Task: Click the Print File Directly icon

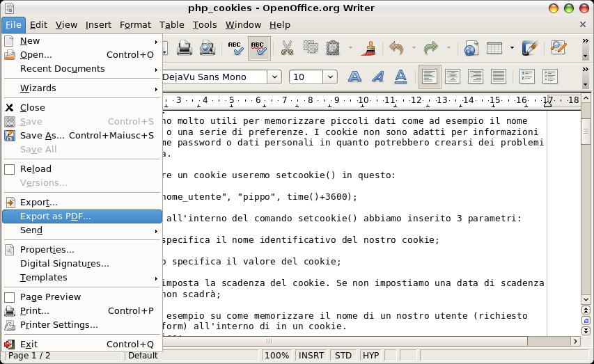Action: click(x=185, y=48)
